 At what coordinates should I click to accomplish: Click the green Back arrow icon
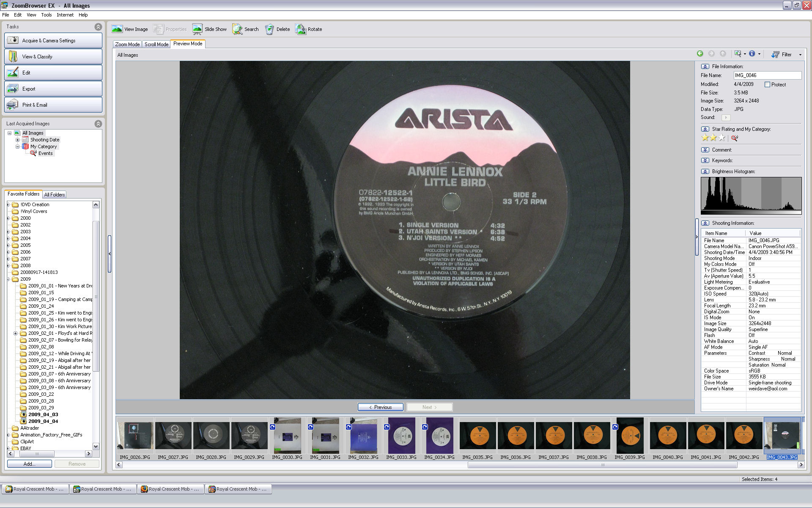pos(700,54)
